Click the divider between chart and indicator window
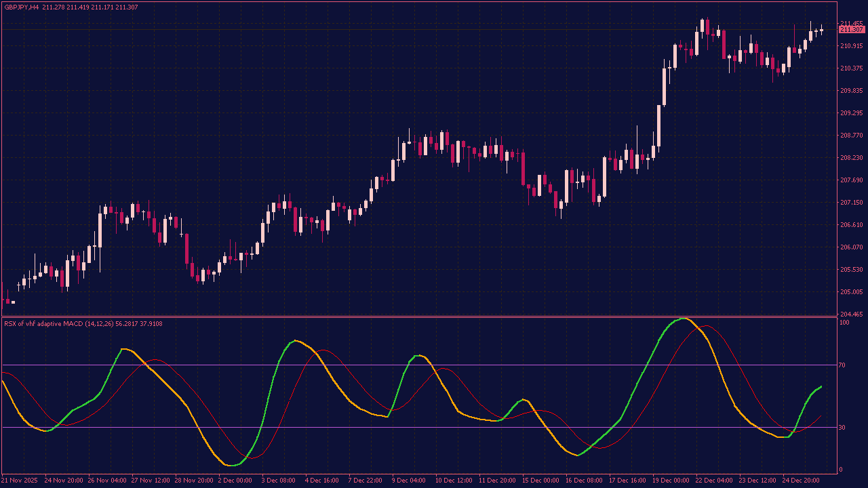 pos(434,317)
